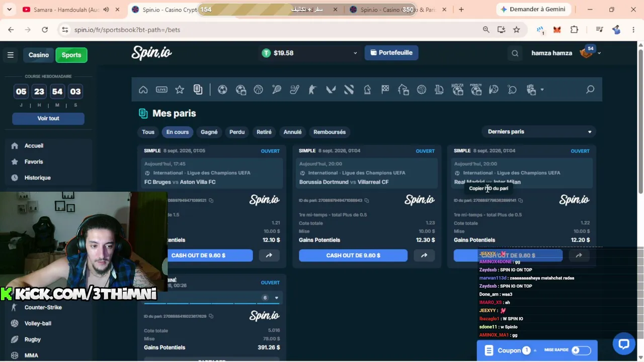
Task: Open the sportsbook search magnifier
Action: [590, 89]
